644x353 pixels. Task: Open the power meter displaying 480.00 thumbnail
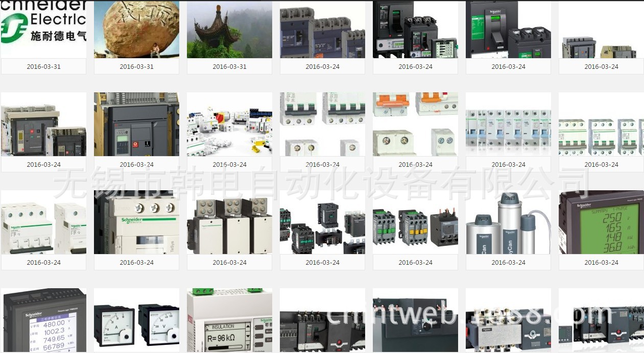[x=43, y=320]
